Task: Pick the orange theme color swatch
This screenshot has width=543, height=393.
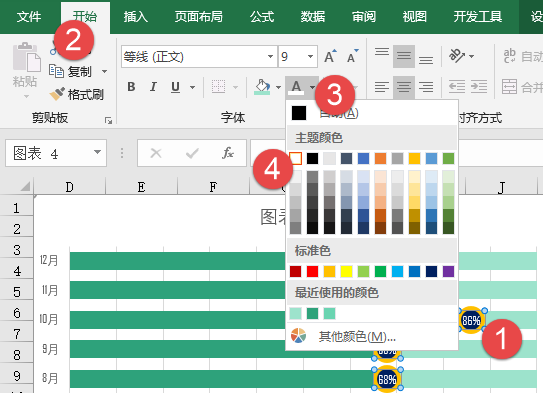Action: pos(380,159)
